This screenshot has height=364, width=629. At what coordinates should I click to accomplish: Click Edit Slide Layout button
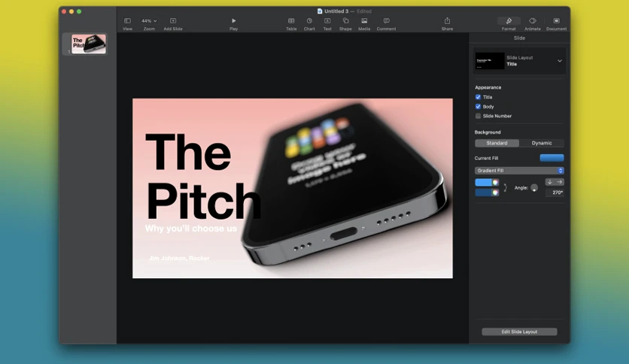point(519,332)
